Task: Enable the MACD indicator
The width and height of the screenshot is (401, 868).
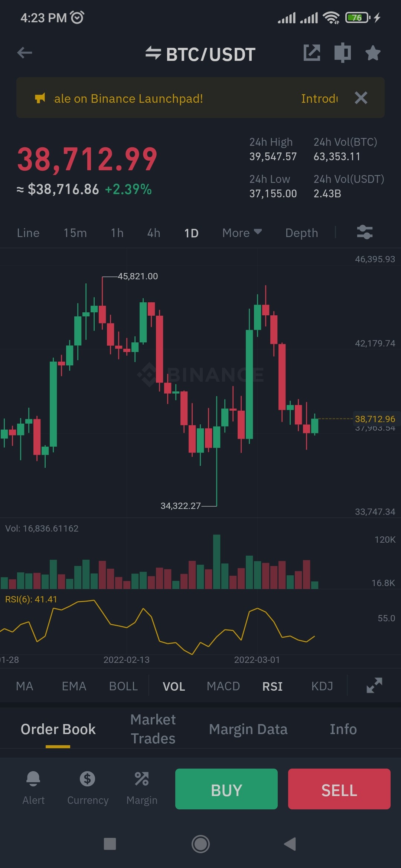Action: point(223,686)
